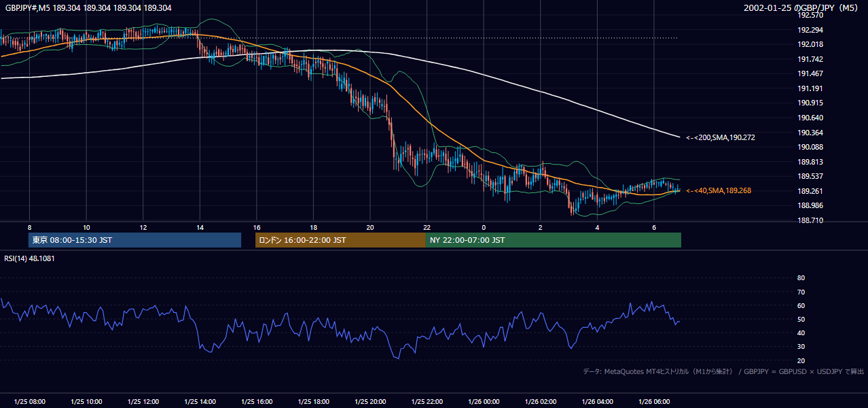Click the NY session bar 22:00-07:00 JST
This screenshot has height=408, width=868.
point(553,240)
